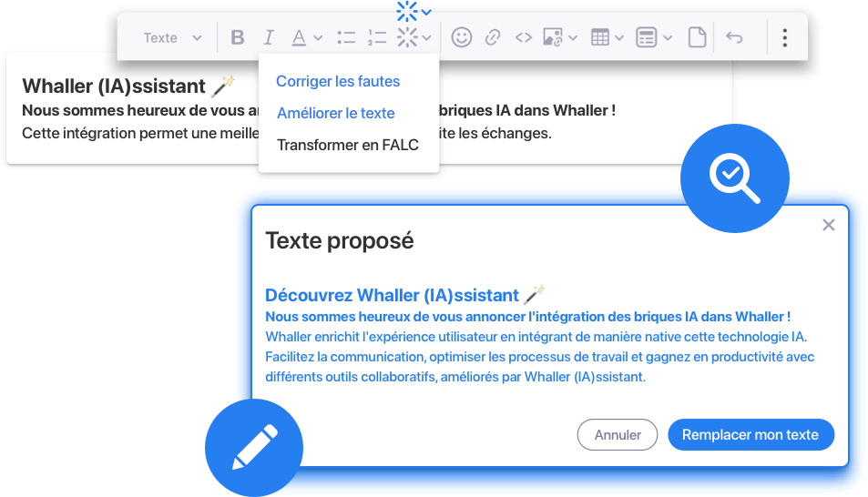Expand the table insert dropdown
The height and width of the screenshot is (497, 868).
pos(619,38)
